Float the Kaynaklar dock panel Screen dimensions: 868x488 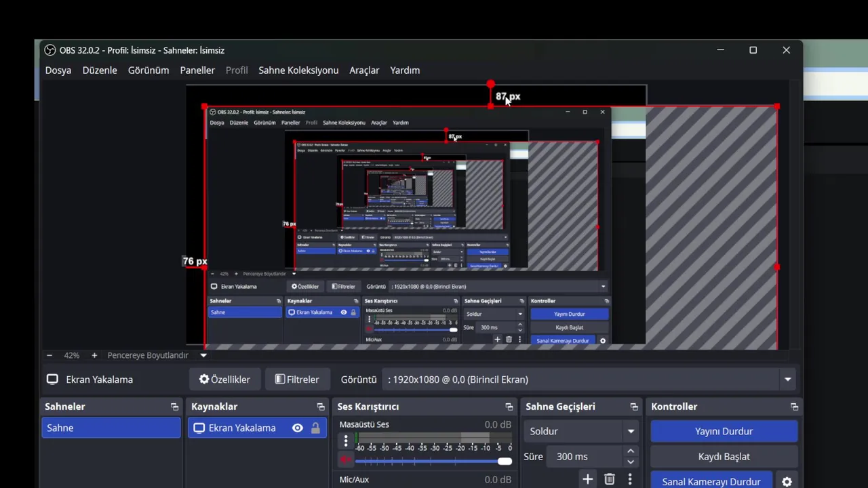pyautogui.click(x=321, y=407)
